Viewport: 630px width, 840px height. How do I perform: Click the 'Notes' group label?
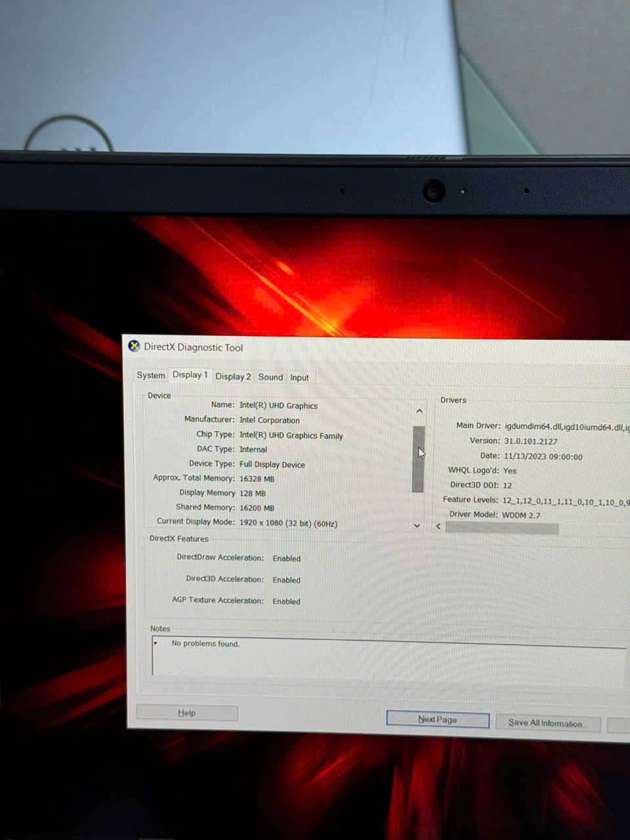pyautogui.click(x=160, y=629)
